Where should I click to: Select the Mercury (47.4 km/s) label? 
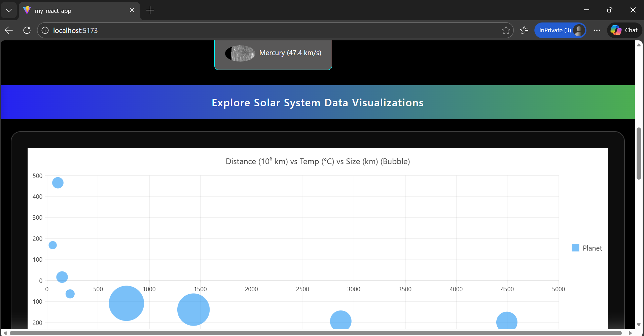[x=290, y=53]
